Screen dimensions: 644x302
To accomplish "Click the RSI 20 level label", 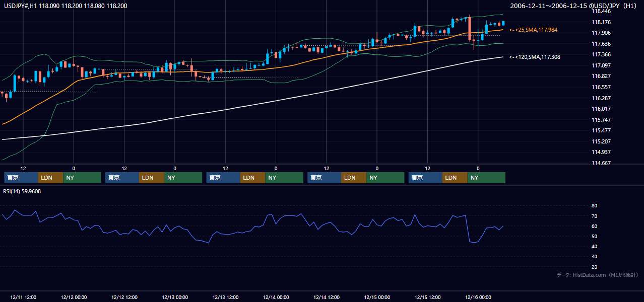I will 594,267.
